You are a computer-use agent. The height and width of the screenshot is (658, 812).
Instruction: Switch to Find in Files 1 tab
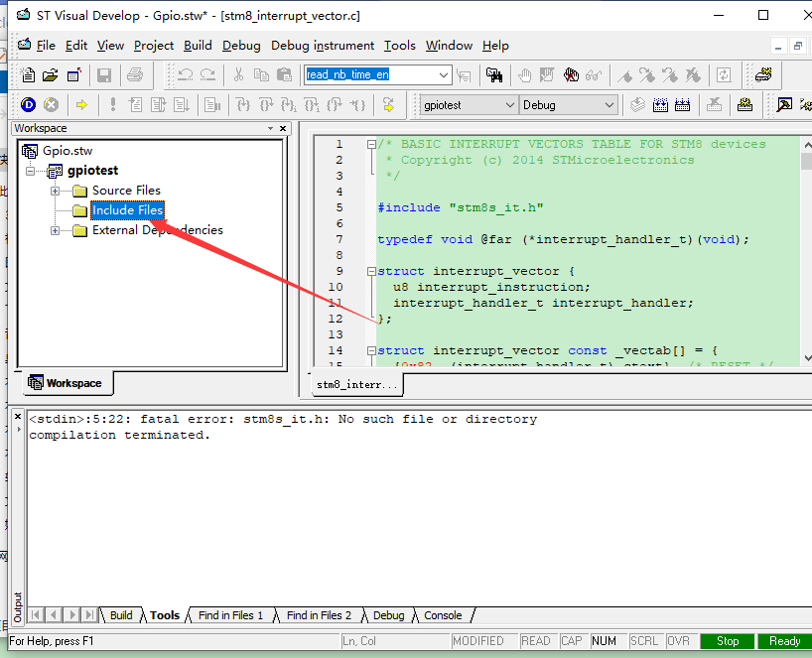(230, 615)
